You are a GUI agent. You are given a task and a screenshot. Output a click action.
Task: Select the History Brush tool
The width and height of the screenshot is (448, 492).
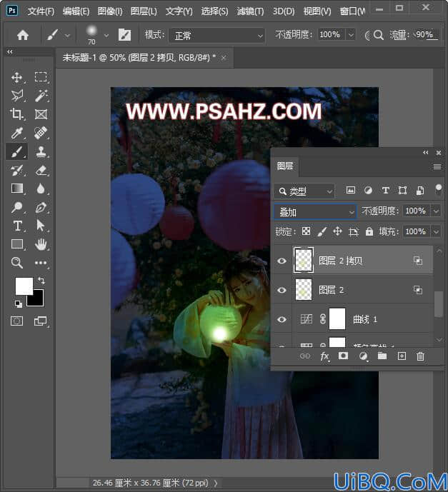[16, 170]
